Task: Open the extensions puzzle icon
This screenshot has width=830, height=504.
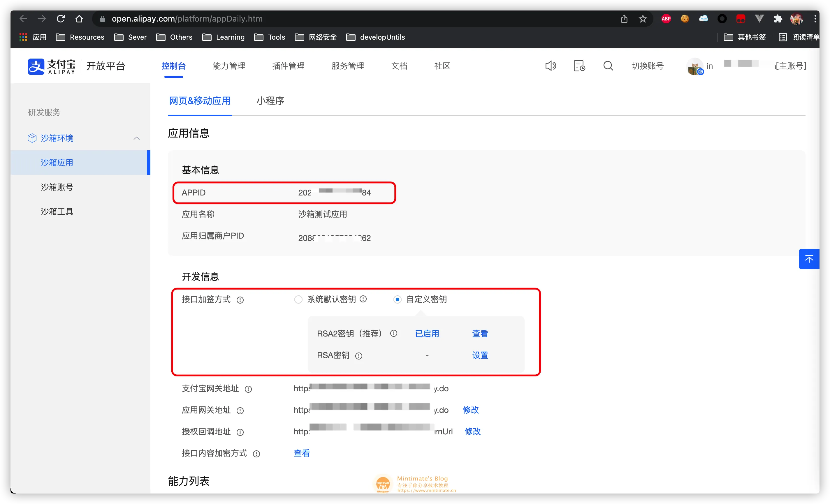Action: click(778, 19)
